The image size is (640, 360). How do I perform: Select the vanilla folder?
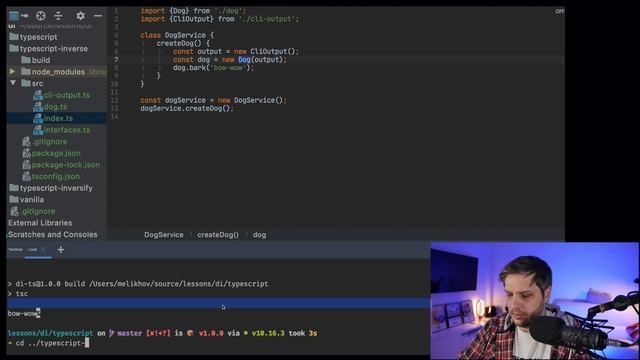(32, 200)
